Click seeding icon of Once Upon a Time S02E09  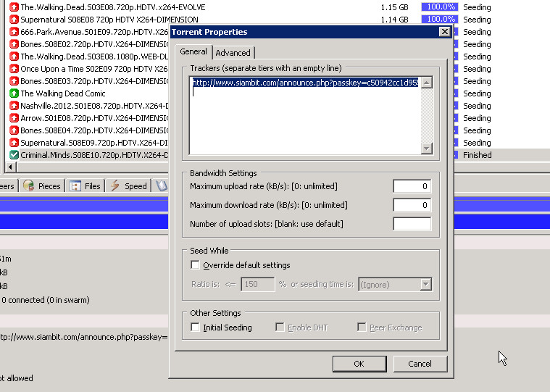pyautogui.click(x=14, y=69)
